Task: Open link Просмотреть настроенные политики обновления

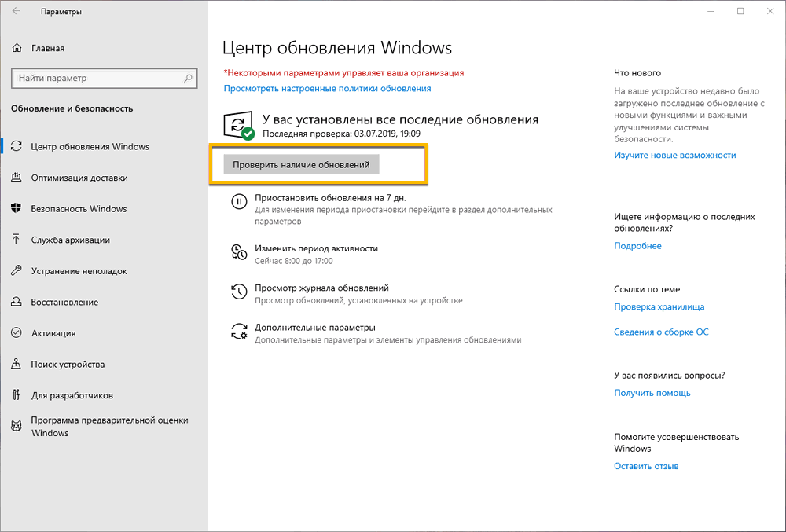Action: point(327,89)
